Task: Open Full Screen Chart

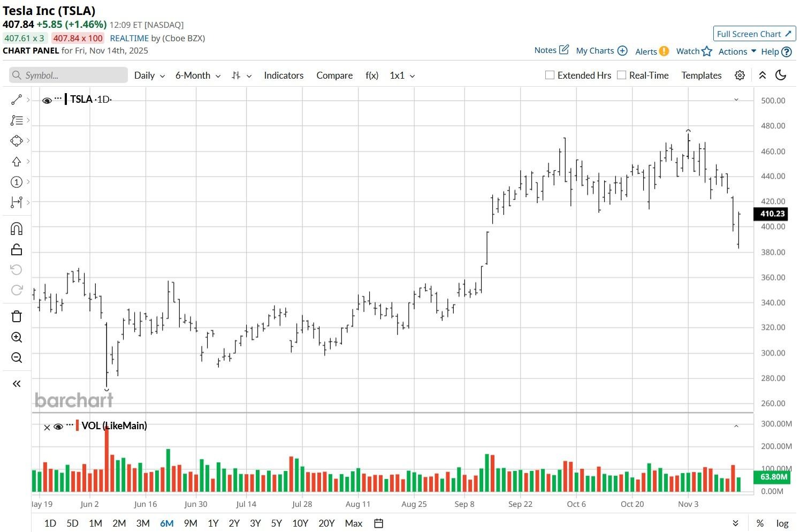Action: (755, 34)
